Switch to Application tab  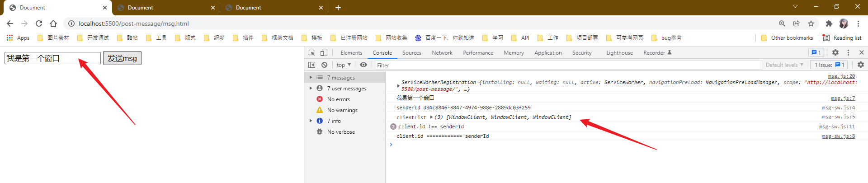[548, 53]
